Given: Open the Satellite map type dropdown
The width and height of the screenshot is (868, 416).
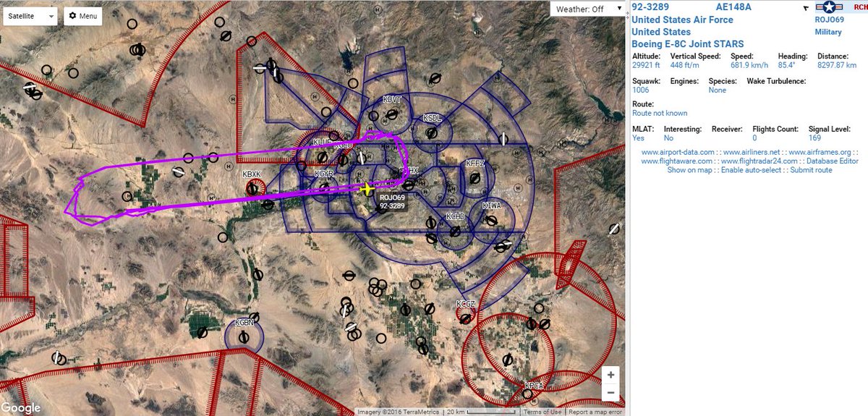Looking at the screenshot, I should pyautogui.click(x=29, y=16).
